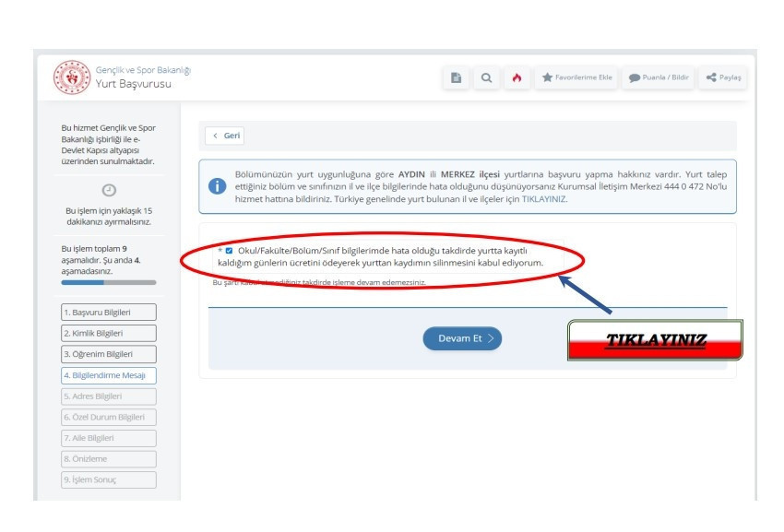The image size is (784, 532).
Task: Click the blue info circle icon
Action: click(x=217, y=186)
